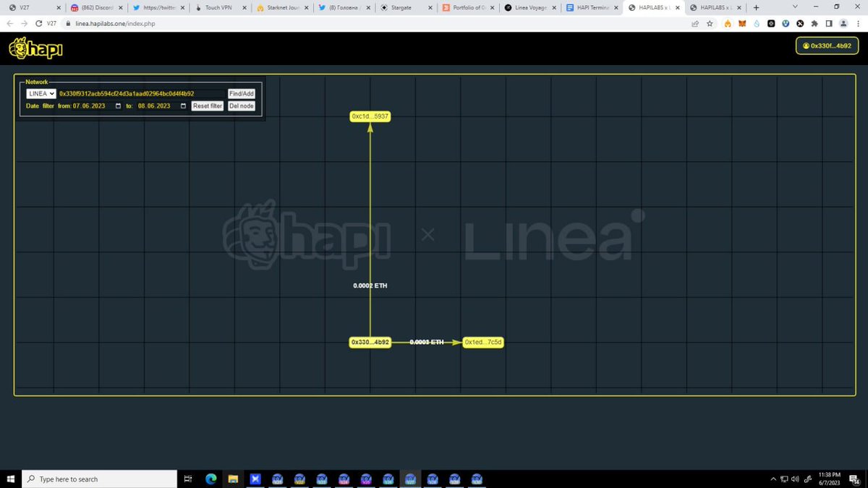Switch to the V27 browser tab
This screenshot has height=488, width=868.
pos(35,7)
